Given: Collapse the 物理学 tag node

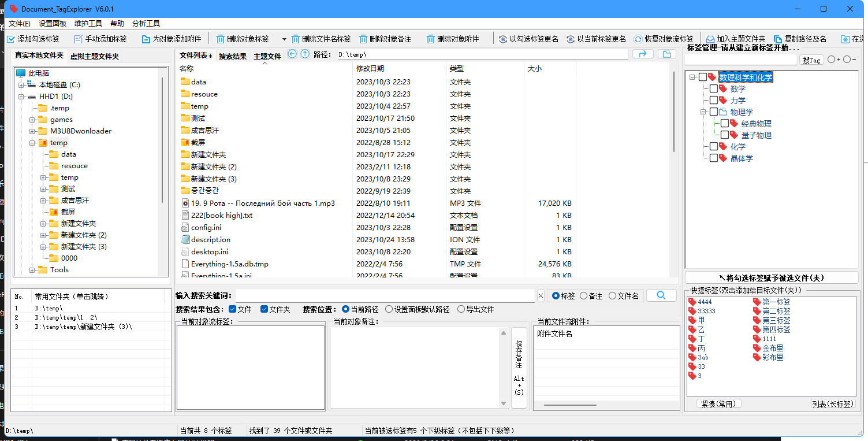Looking at the screenshot, I should click(x=703, y=112).
